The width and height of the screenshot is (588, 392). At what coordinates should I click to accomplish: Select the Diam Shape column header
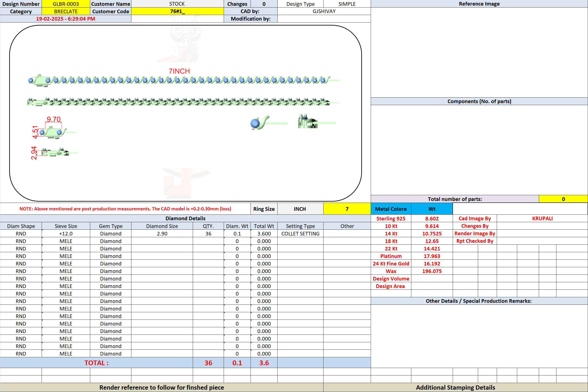tap(21, 226)
